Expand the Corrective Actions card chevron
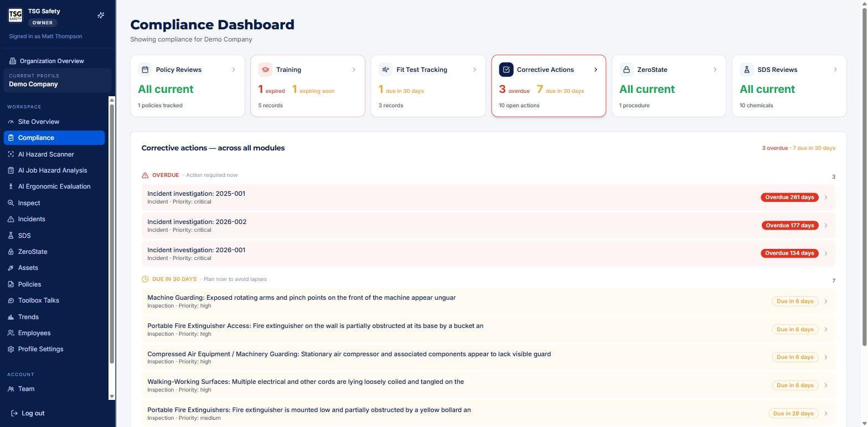Image resolution: width=868 pixels, height=427 pixels. [x=596, y=70]
